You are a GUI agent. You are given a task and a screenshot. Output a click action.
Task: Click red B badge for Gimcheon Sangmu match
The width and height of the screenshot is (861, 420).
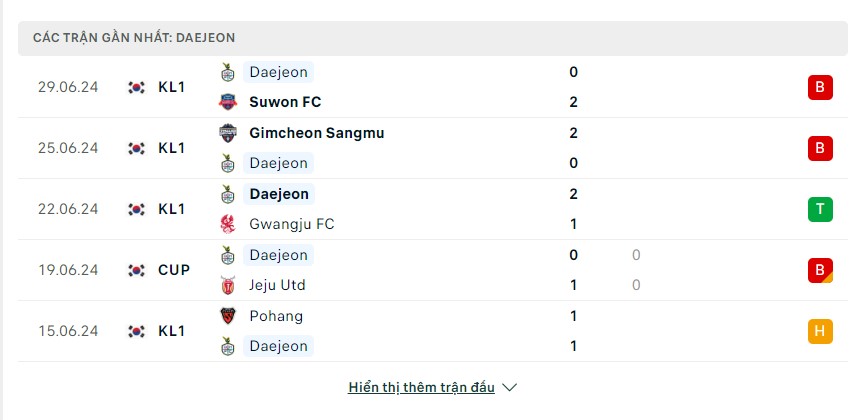tap(820, 148)
